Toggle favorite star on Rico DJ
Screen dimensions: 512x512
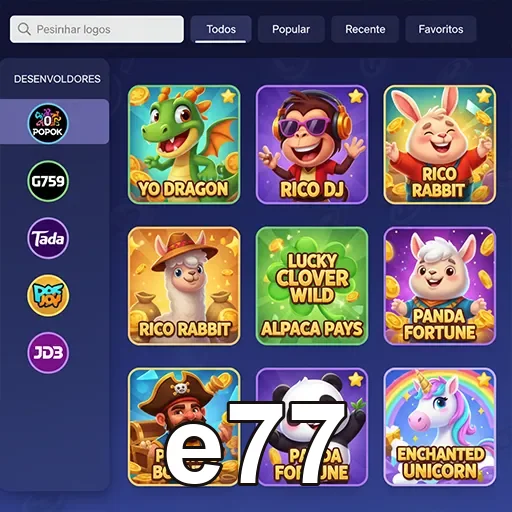[356, 96]
